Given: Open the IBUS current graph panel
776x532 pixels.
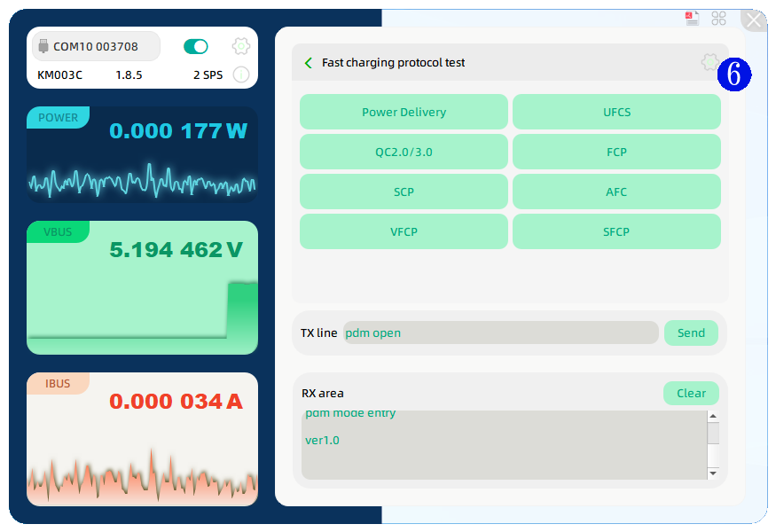Looking at the screenshot, I should point(142,439).
